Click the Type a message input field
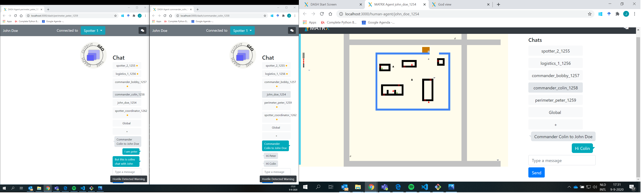 pyautogui.click(x=562, y=160)
